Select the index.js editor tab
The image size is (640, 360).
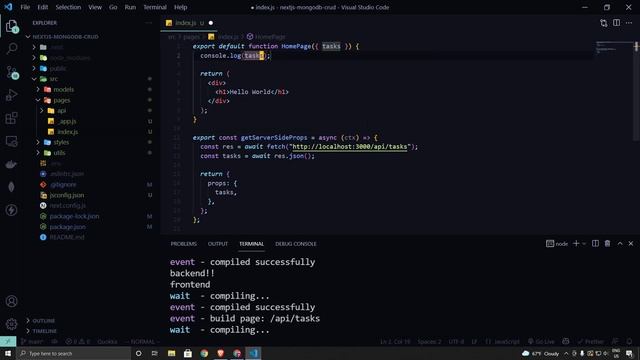(x=189, y=23)
